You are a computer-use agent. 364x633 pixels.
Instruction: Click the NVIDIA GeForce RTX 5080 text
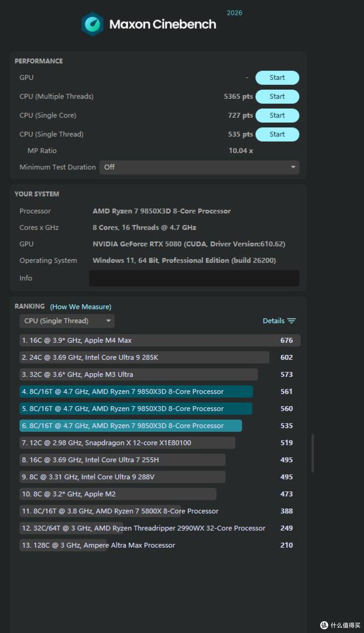pyautogui.click(x=189, y=244)
